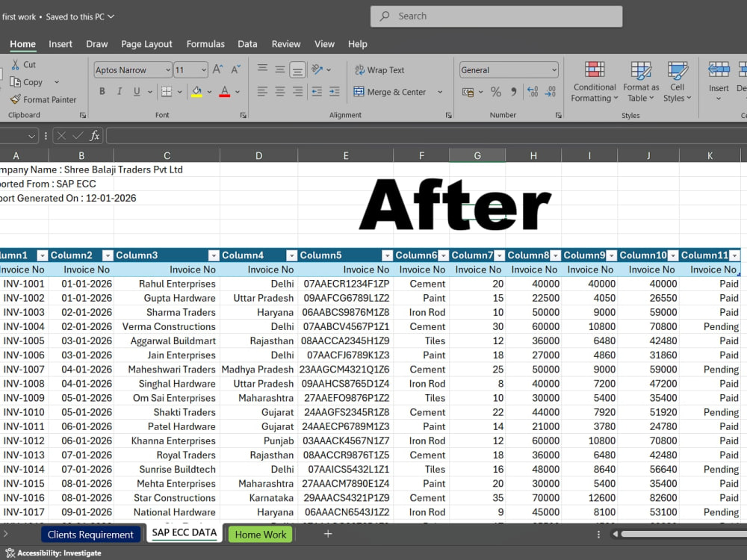Toggle Merge & Center

click(x=390, y=92)
